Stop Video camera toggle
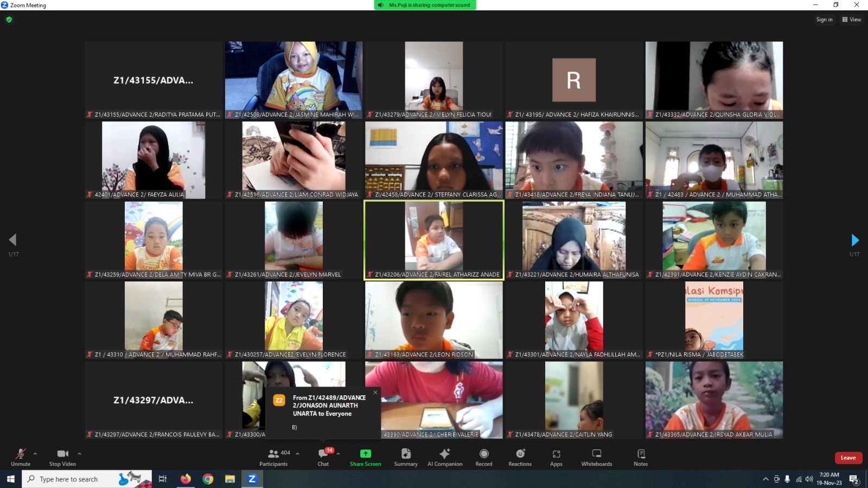Viewport: 868px width, 488px height. pos(62,454)
